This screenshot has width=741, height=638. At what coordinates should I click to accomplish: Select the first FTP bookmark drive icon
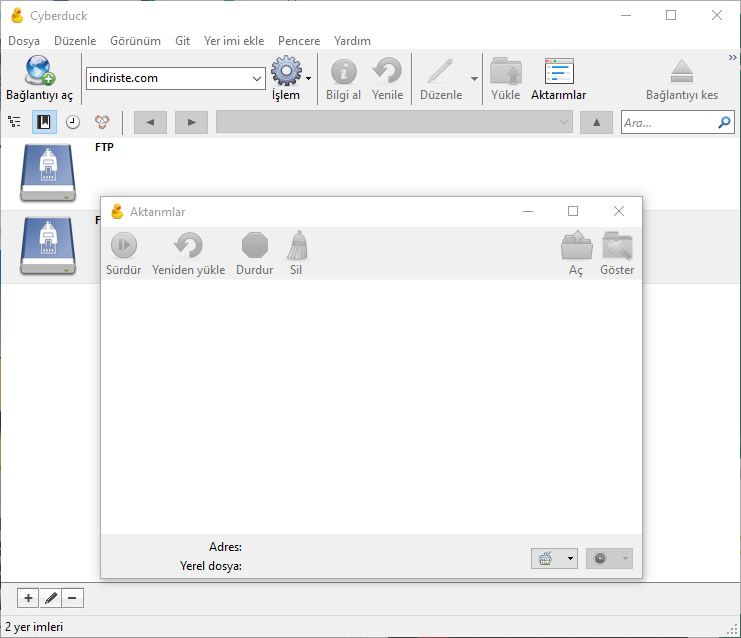(x=48, y=173)
